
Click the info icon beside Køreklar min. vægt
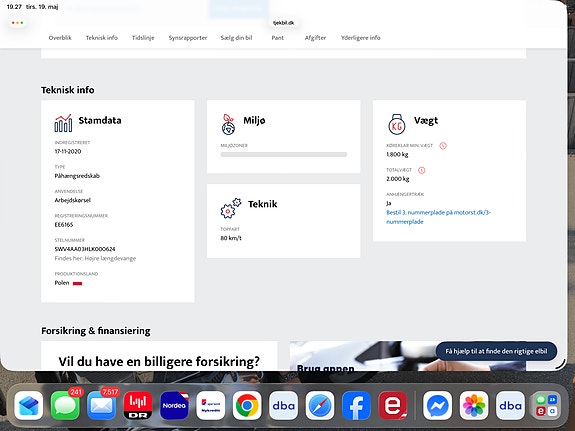pos(443,146)
